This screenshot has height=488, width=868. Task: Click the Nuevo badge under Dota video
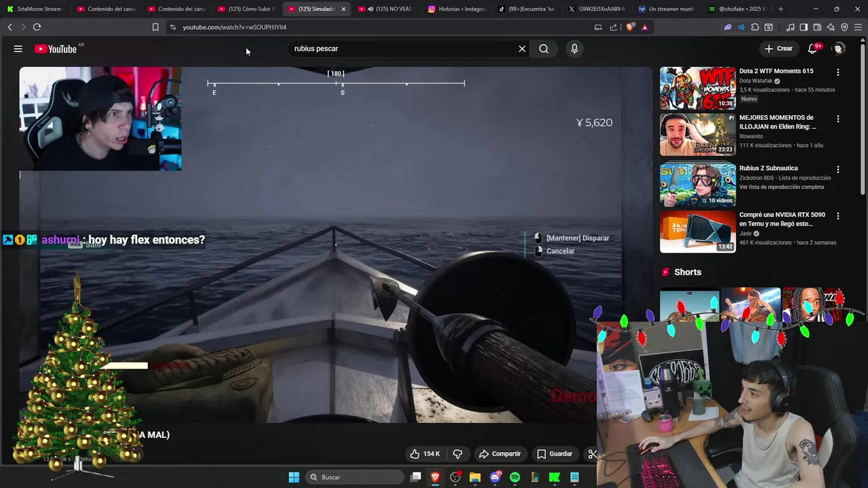point(749,99)
